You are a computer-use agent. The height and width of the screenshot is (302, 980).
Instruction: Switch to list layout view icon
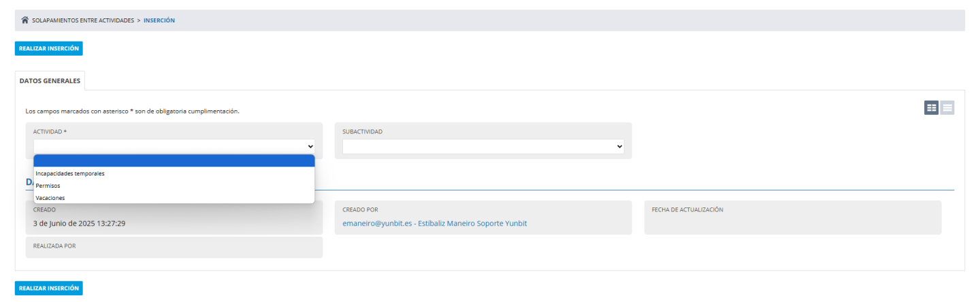(x=947, y=107)
